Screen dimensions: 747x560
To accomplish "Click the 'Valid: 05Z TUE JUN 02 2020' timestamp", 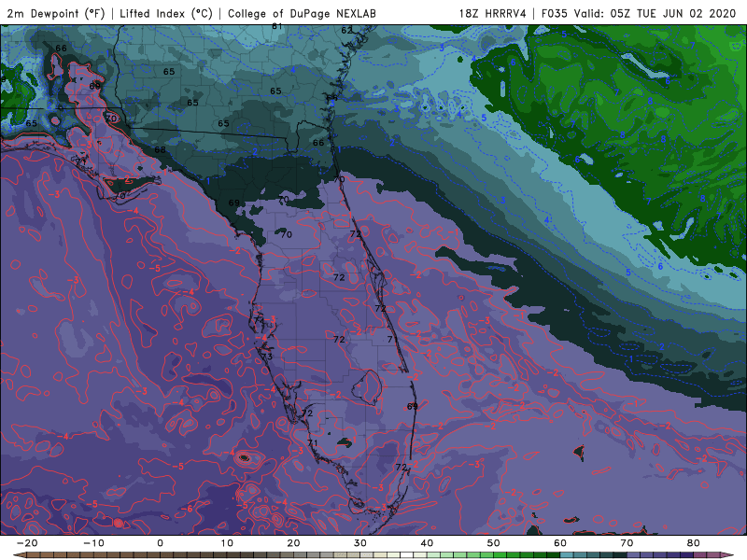I will pos(655,13).
